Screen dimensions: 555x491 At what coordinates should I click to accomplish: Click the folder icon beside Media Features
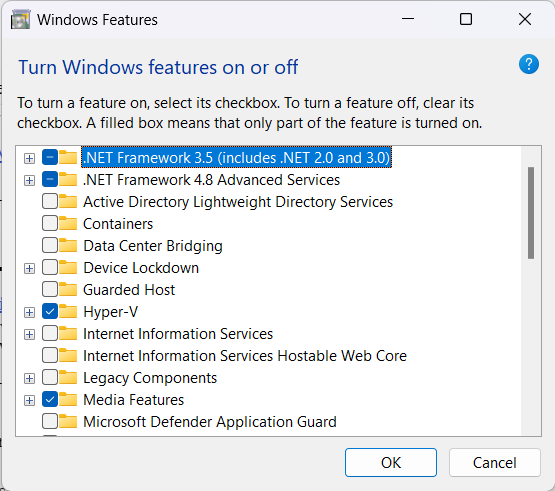(68, 400)
